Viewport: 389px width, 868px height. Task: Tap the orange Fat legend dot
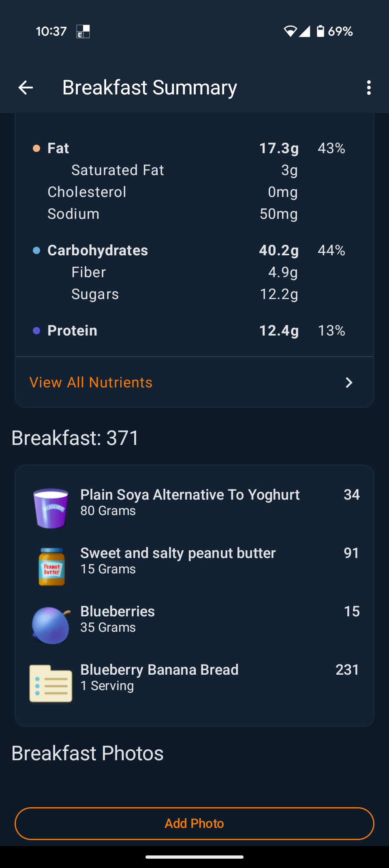(x=36, y=148)
